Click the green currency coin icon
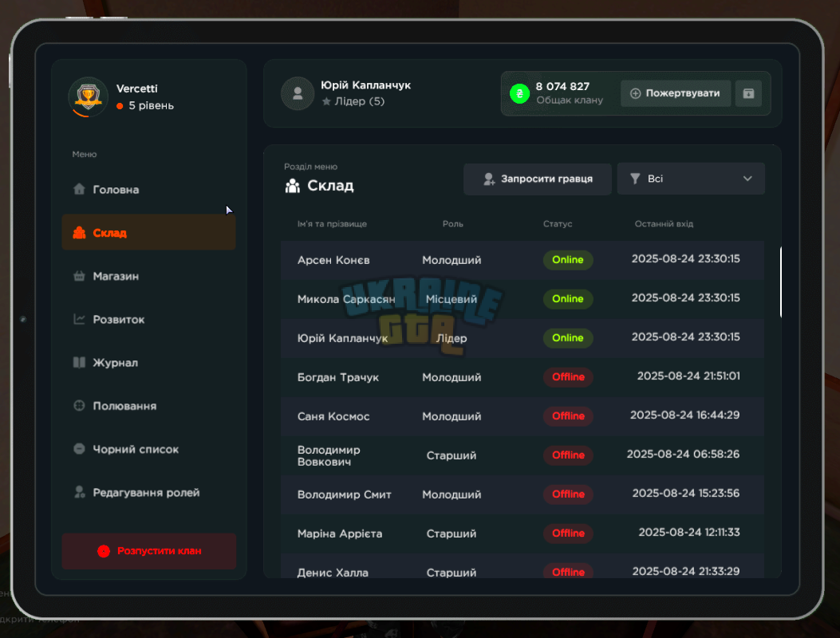840x638 pixels. (x=519, y=93)
